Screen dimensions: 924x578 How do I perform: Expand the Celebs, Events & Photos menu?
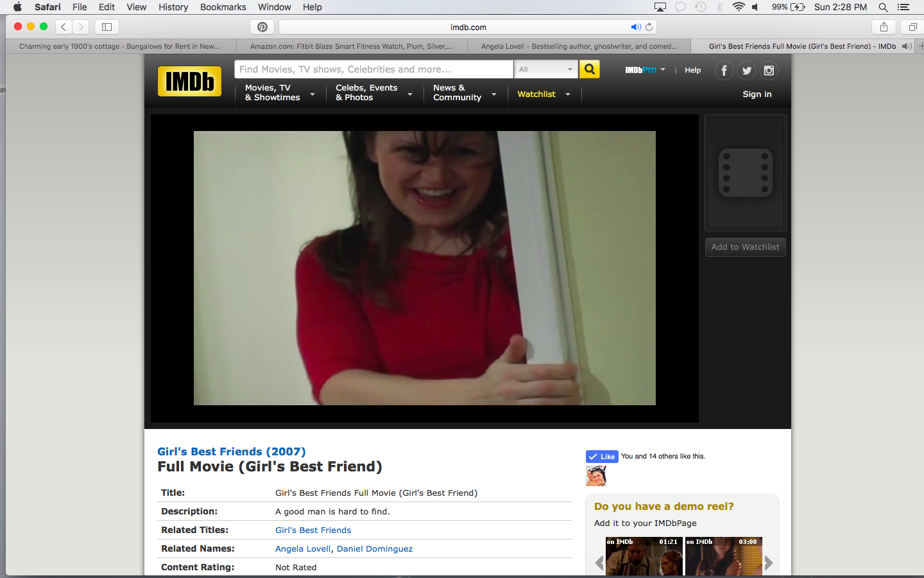coord(373,93)
